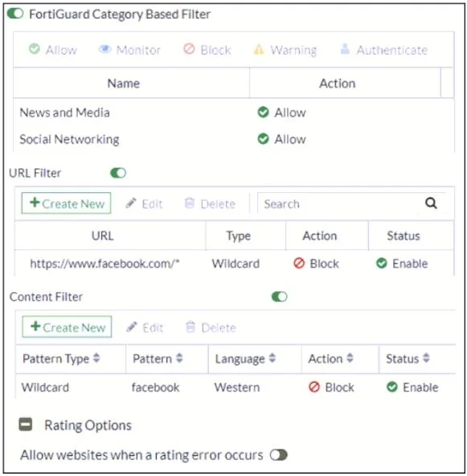Sort by Pattern Type column arrows
467x476 pixels.
coord(96,358)
